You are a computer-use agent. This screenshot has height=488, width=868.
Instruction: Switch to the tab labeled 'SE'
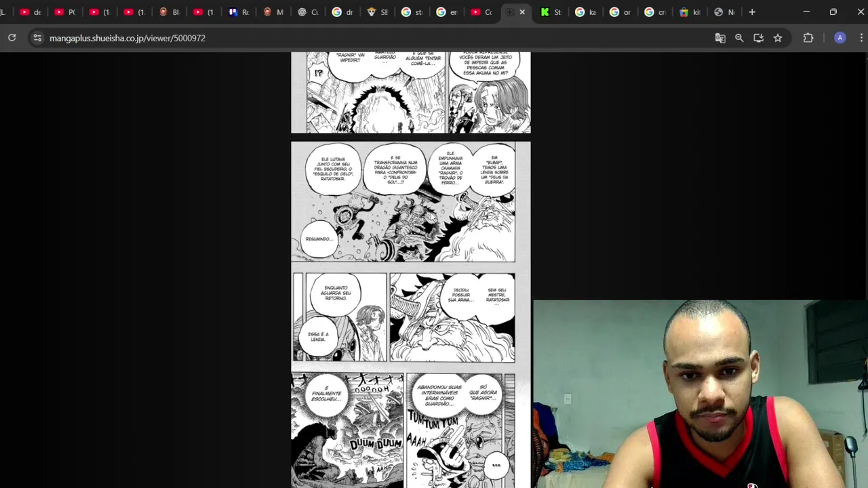pos(378,12)
